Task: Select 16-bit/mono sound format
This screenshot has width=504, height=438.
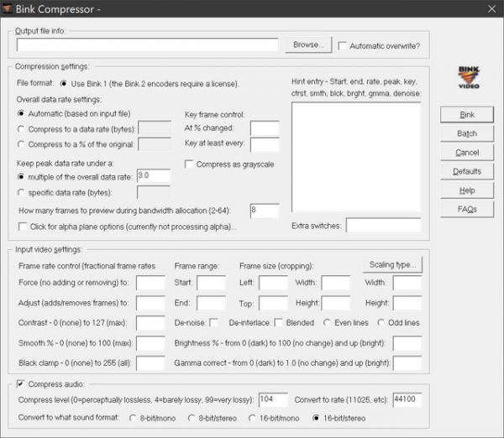Action: coord(252,418)
